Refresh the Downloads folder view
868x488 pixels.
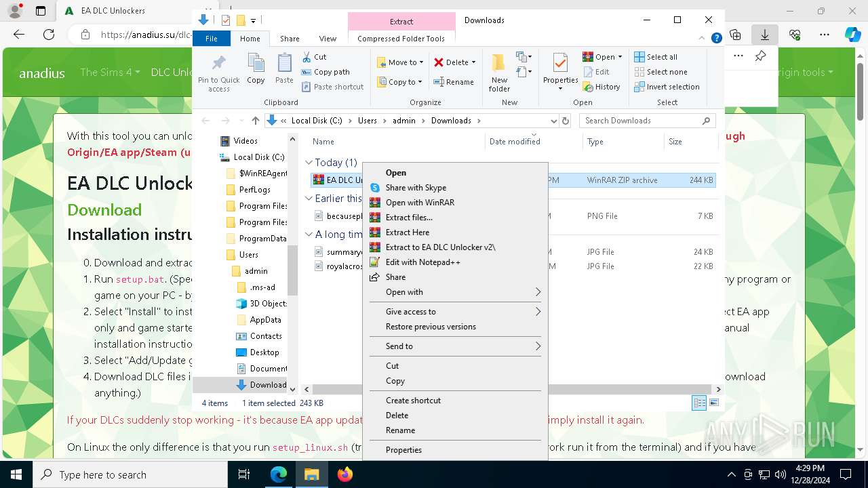point(565,121)
